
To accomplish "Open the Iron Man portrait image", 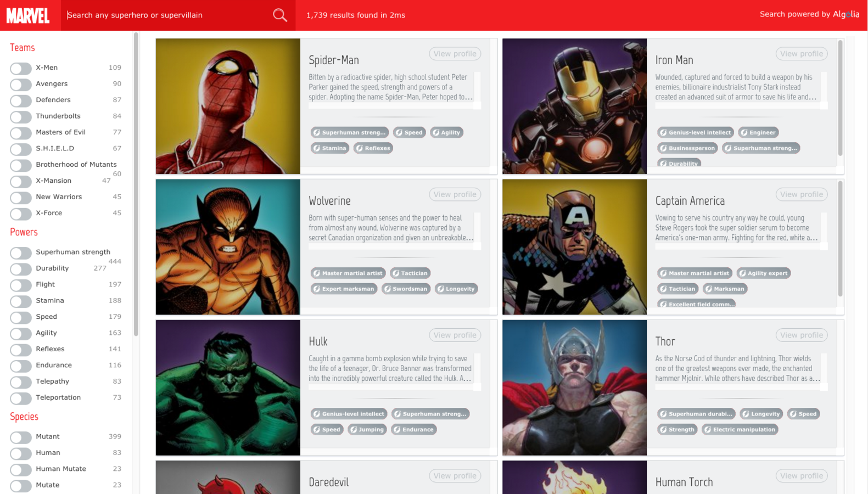I will pos(575,106).
